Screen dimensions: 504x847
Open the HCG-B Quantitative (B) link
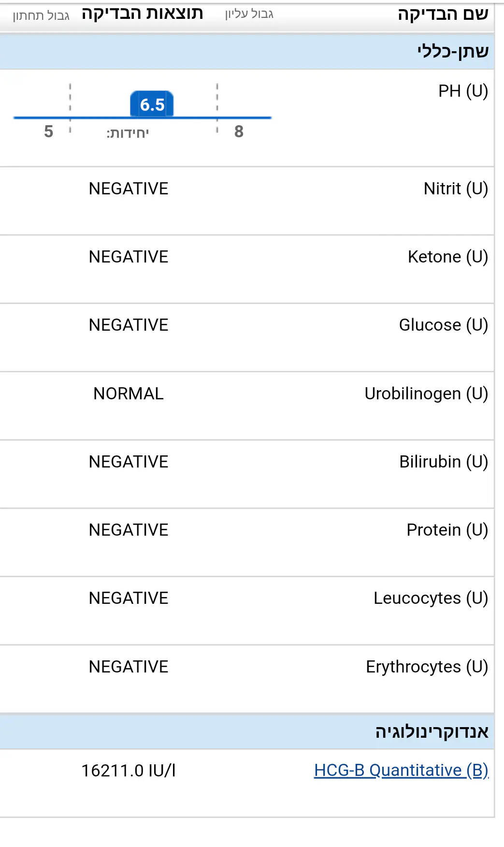click(401, 770)
